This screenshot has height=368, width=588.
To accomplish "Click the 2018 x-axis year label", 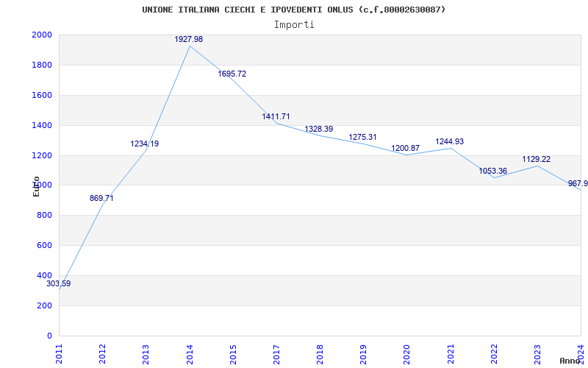I will 320,355.
